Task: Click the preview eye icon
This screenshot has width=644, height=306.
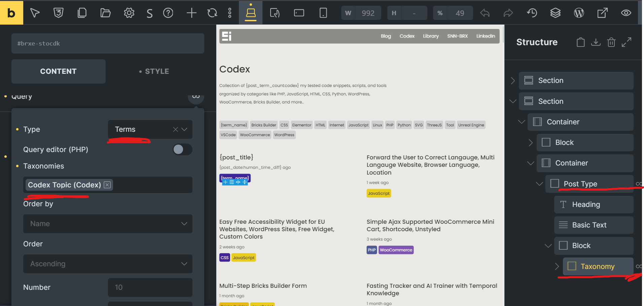Action: [x=626, y=13]
